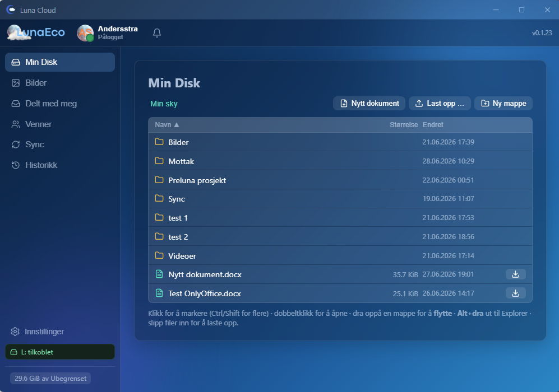Create a folder with Ny mappe

(x=503, y=103)
